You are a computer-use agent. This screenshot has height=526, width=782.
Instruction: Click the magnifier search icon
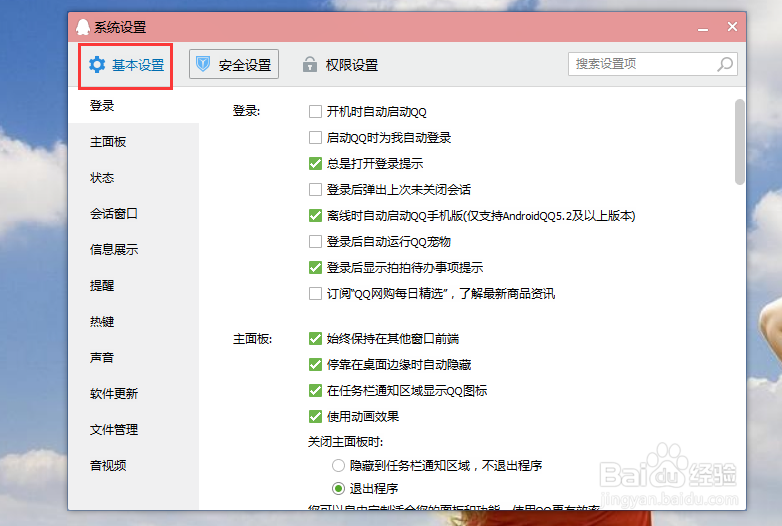725,64
